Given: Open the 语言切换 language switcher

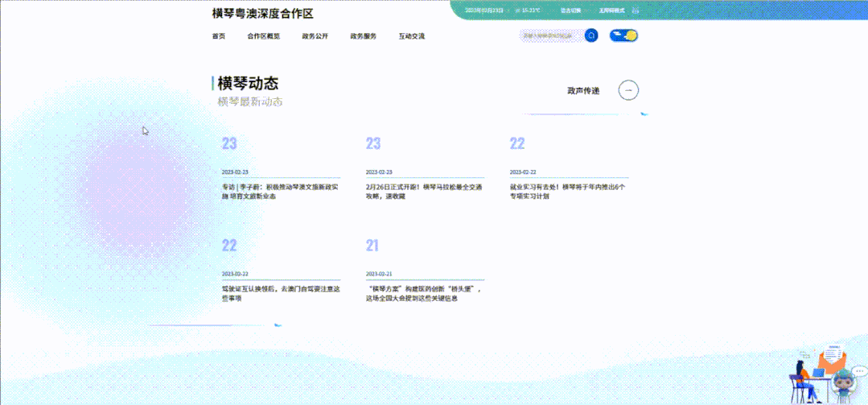Looking at the screenshot, I should point(570,10).
